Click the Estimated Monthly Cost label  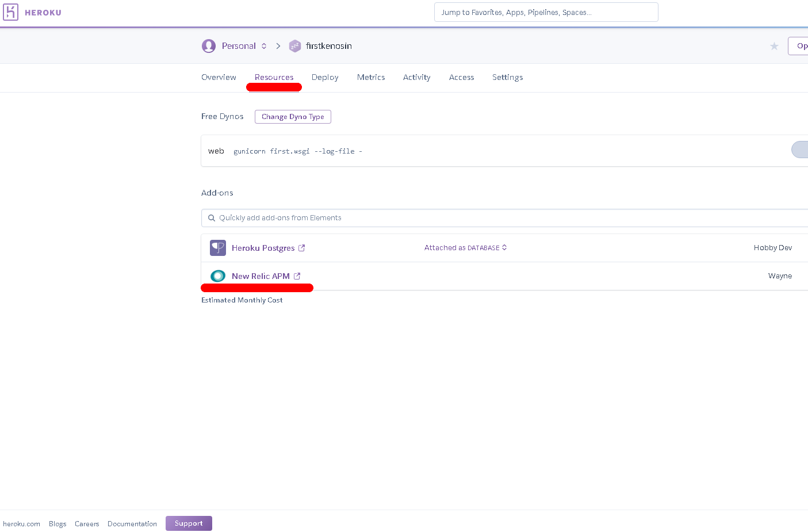click(242, 300)
